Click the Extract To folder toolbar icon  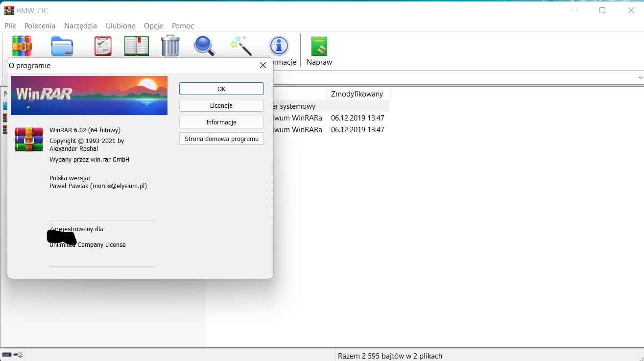click(x=62, y=46)
